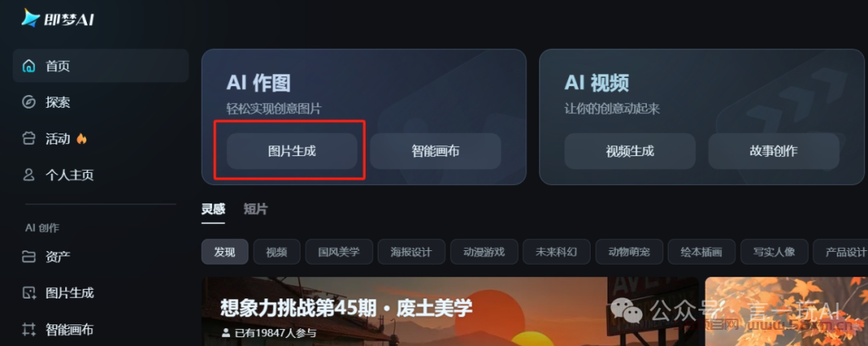Select the 动漫游戏 category chip
The height and width of the screenshot is (346, 868).
485,252
